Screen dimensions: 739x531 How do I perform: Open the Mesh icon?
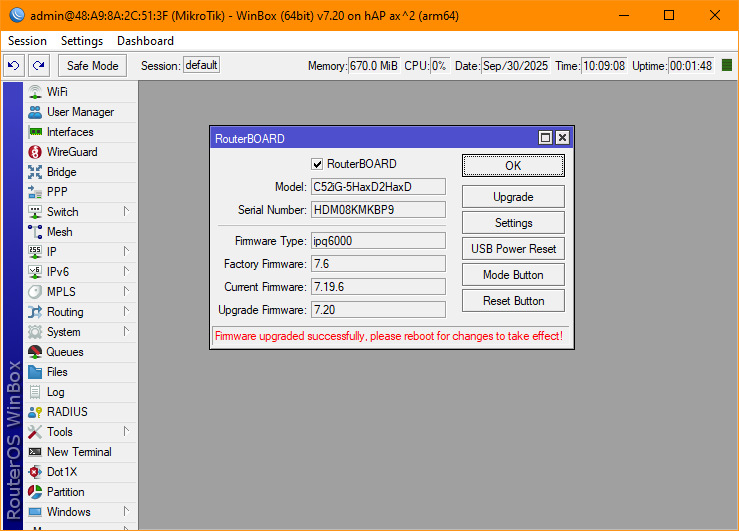click(x=35, y=232)
